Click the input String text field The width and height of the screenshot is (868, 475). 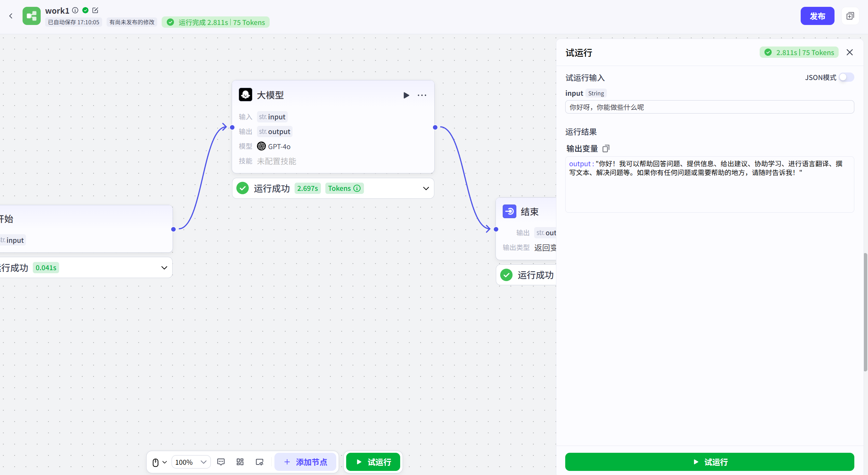click(709, 107)
